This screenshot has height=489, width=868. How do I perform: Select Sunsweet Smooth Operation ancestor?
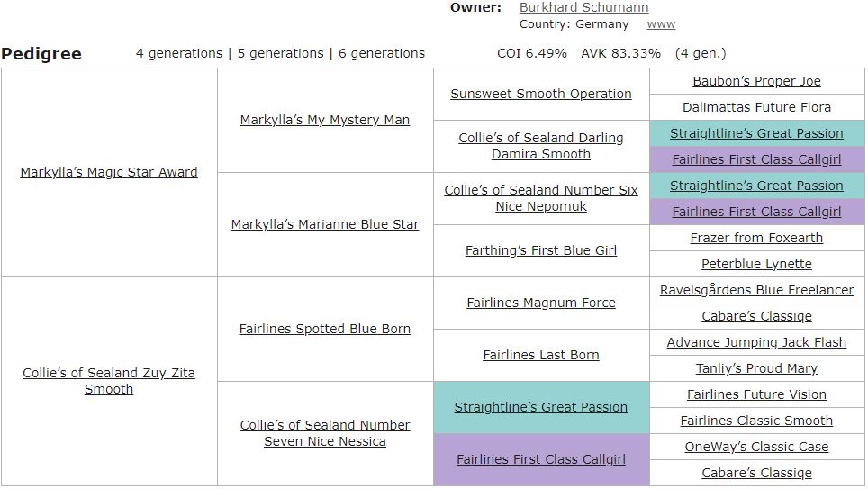click(x=541, y=95)
